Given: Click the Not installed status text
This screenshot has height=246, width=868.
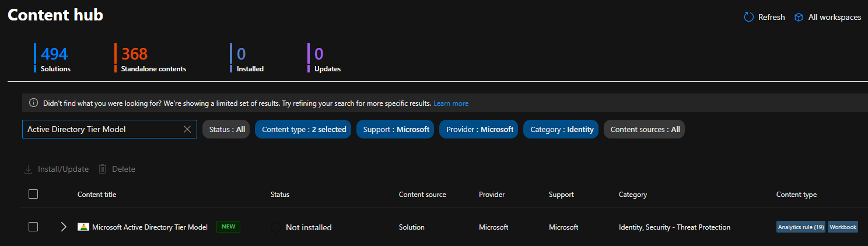Looking at the screenshot, I should (309, 227).
